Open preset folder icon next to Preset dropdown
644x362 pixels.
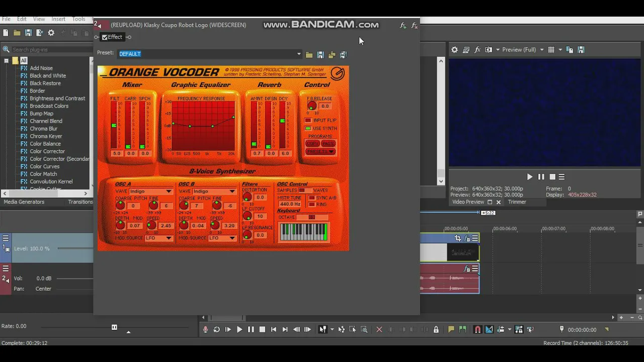[x=309, y=55]
